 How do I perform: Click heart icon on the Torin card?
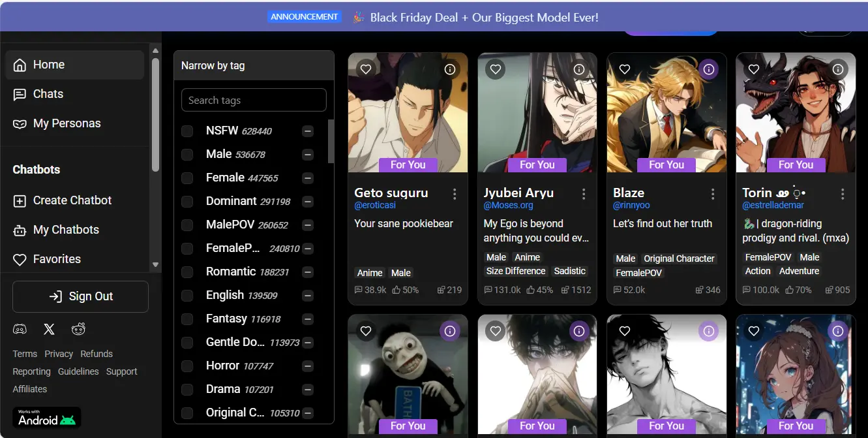click(x=754, y=69)
